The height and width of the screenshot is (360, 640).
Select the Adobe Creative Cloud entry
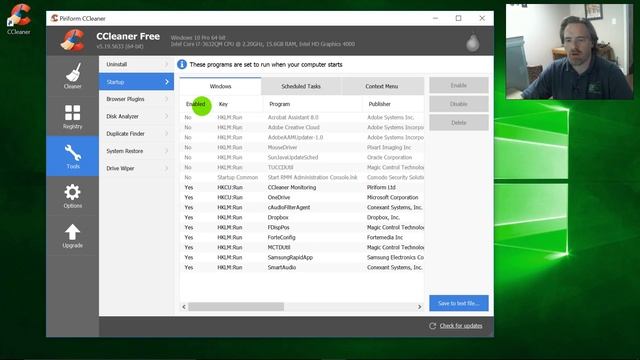pyautogui.click(x=302, y=127)
